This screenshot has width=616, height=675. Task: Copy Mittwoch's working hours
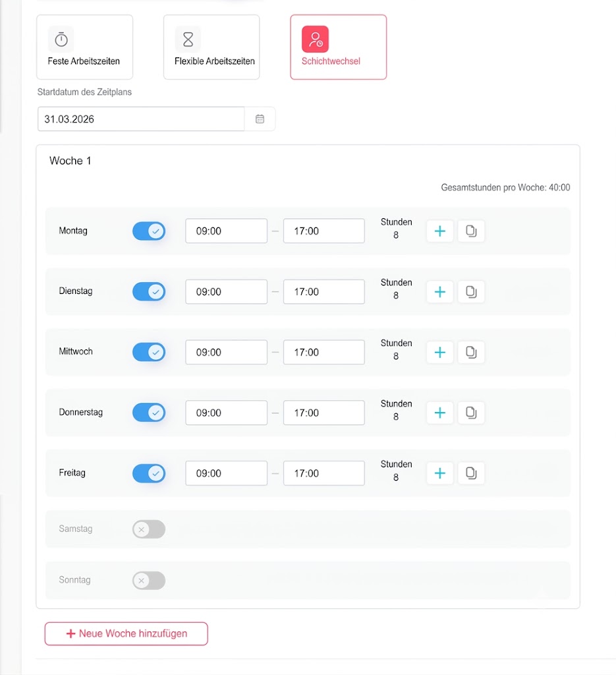471,352
